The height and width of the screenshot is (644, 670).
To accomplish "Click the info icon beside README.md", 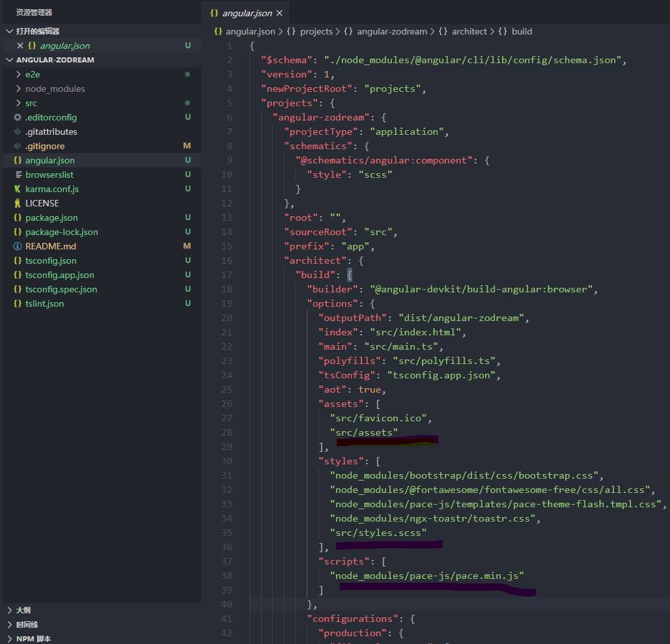I will (x=18, y=246).
